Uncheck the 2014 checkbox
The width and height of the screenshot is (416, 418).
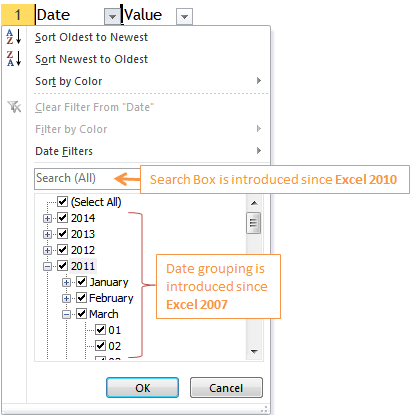click(62, 218)
